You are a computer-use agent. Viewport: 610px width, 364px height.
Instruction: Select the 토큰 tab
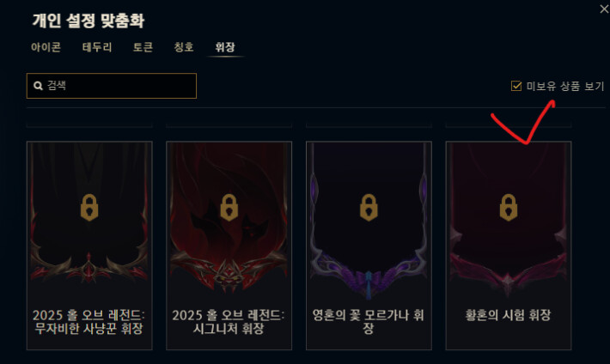[x=143, y=47]
